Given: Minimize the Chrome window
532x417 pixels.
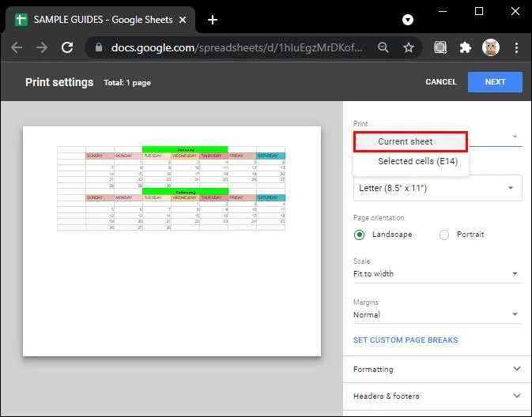Looking at the screenshot, I should (x=443, y=11).
